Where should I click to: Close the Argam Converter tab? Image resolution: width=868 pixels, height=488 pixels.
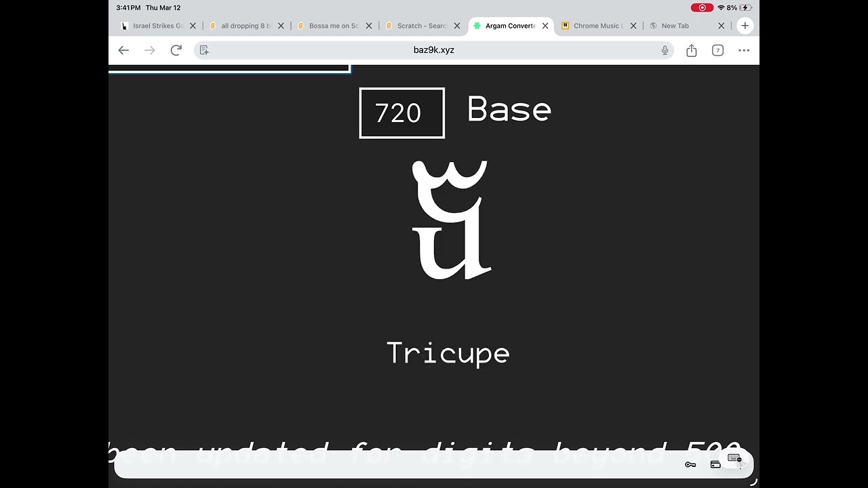pos(545,26)
